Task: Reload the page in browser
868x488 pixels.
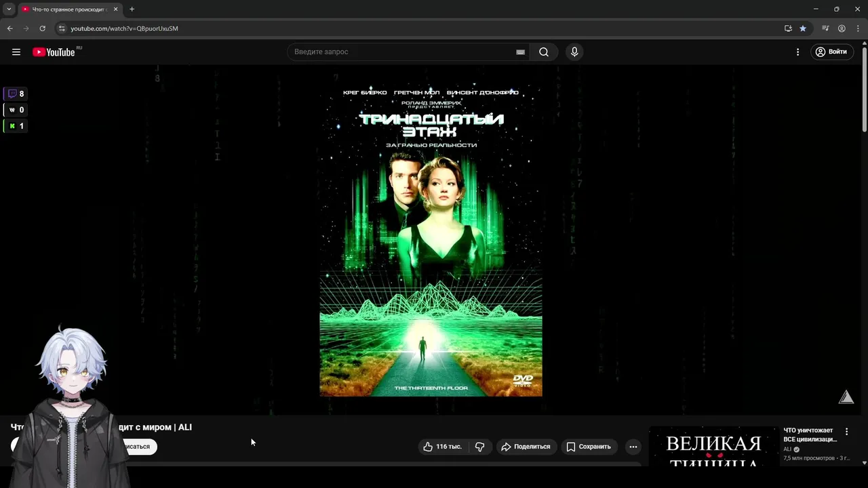Action: point(42,28)
